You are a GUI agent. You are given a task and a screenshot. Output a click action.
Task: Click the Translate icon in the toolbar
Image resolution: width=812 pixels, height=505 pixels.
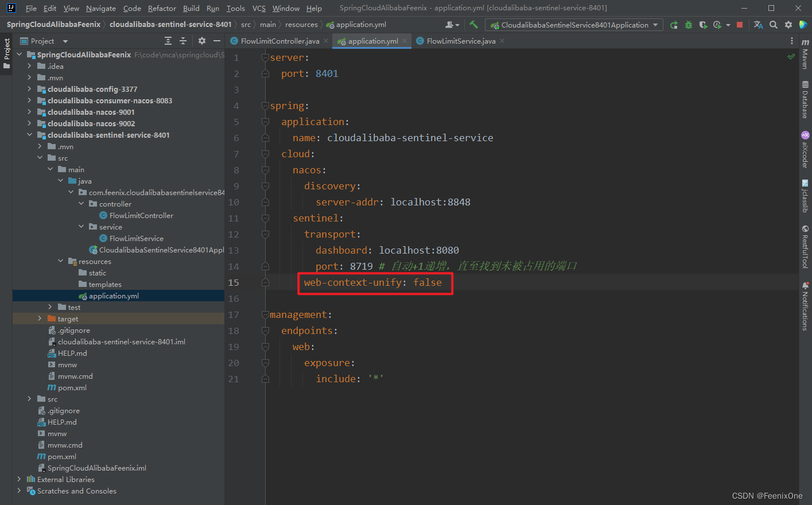758,25
